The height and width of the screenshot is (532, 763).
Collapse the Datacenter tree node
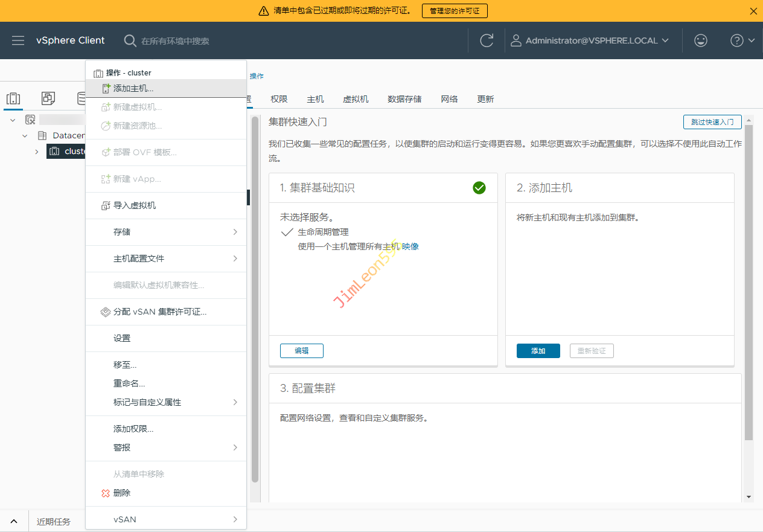pos(25,136)
